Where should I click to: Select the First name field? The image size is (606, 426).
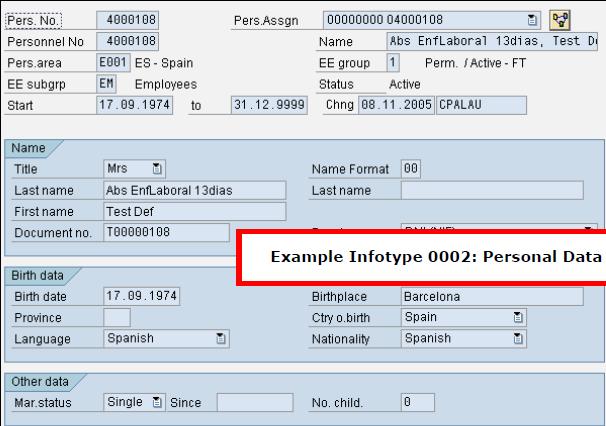click(x=193, y=211)
